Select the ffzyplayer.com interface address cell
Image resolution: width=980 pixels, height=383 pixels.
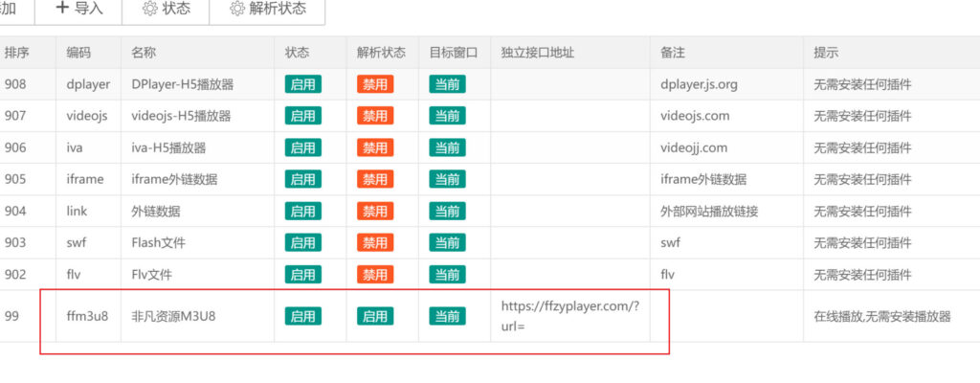(x=569, y=316)
